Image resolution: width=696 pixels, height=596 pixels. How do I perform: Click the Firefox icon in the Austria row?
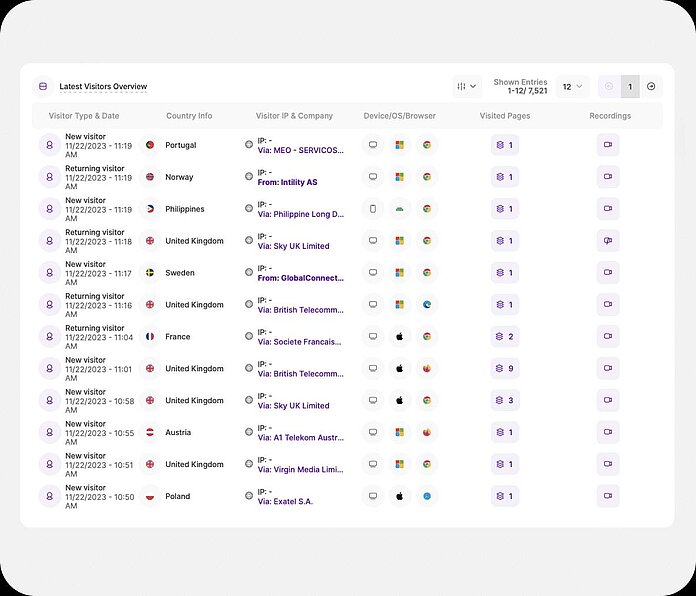(x=426, y=433)
